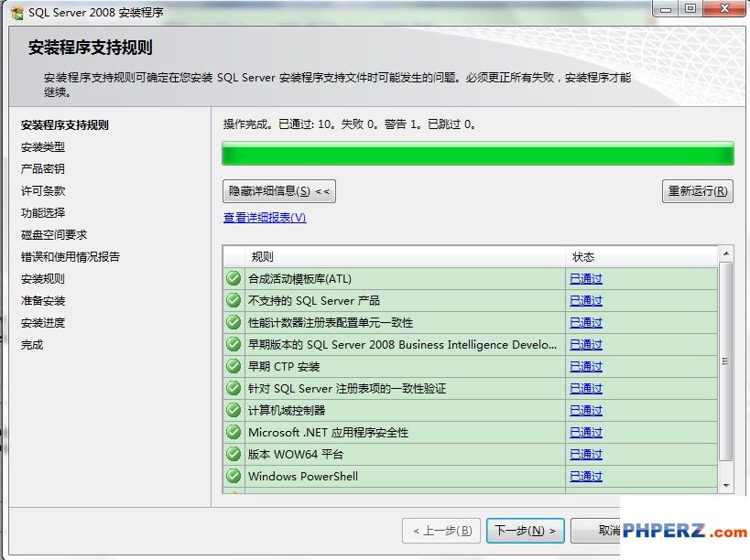Select 磁盘空间要求 step in sidebar

(x=54, y=235)
